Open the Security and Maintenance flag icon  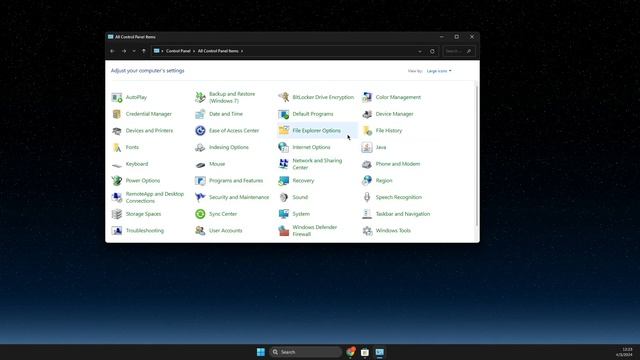pos(200,198)
